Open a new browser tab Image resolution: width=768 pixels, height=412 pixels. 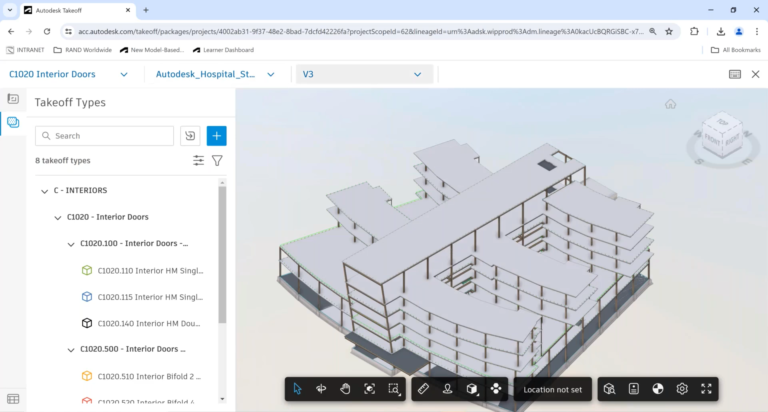pyautogui.click(x=146, y=10)
